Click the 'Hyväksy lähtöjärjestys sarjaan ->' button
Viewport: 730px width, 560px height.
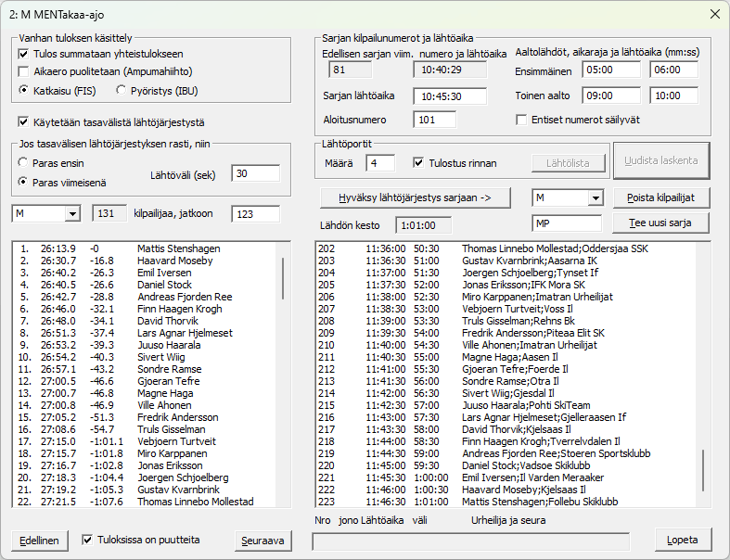point(416,197)
